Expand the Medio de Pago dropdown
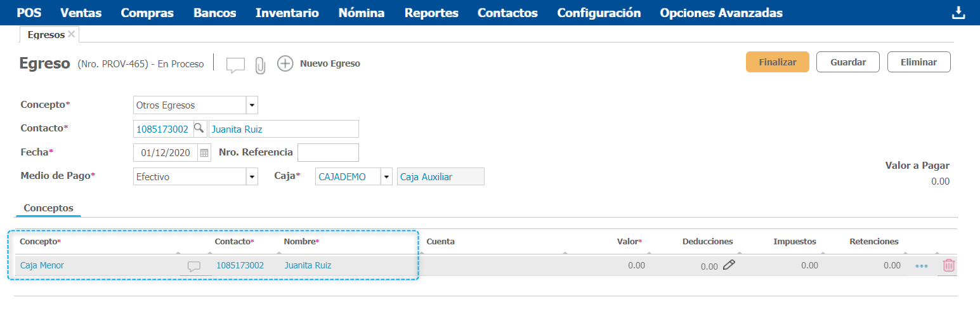 [252, 177]
